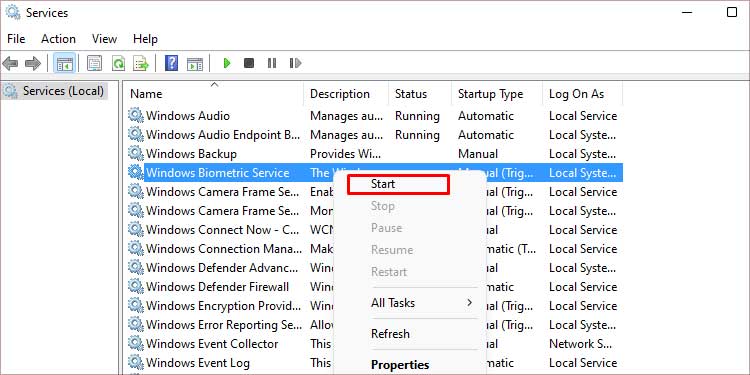This screenshot has width=750, height=375.
Task: Select the Windows Biometric Service row
Action: pos(374,173)
